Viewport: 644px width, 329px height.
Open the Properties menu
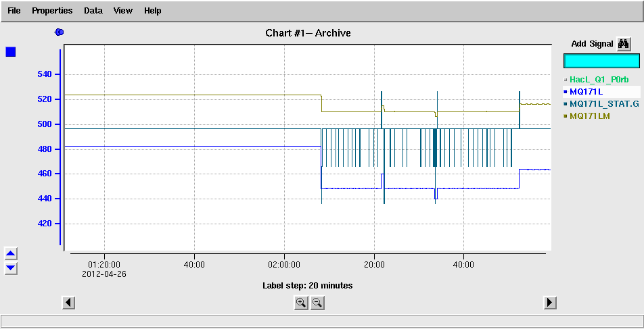52,11
